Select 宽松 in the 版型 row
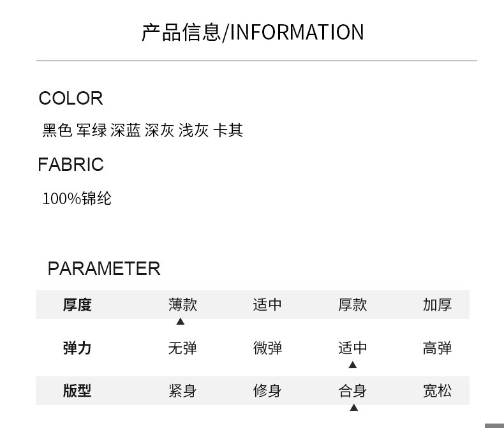This screenshot has height=428, width=504. (x=437, y=391)
